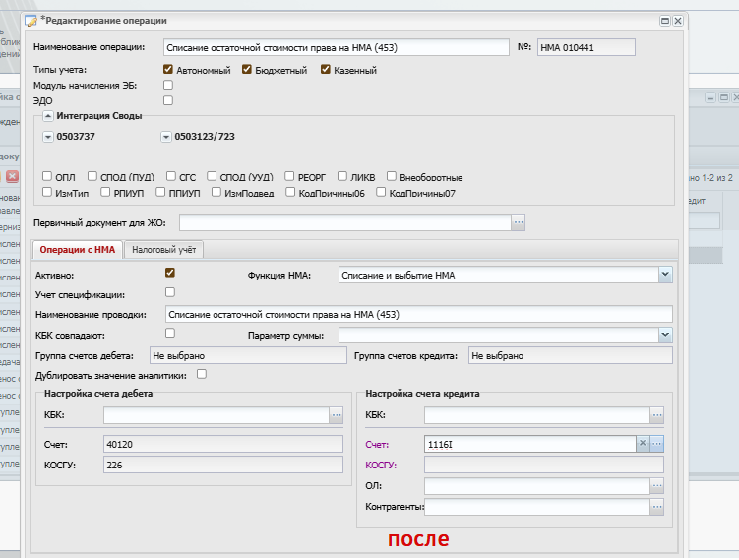Collapse the Интеграция Своды section
739x560 pixels.
click(x=47, y=116)
